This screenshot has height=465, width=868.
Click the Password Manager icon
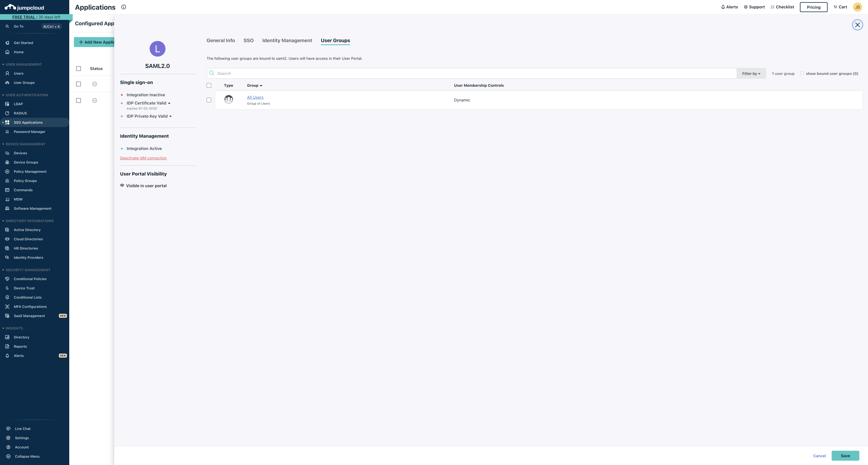7,132
